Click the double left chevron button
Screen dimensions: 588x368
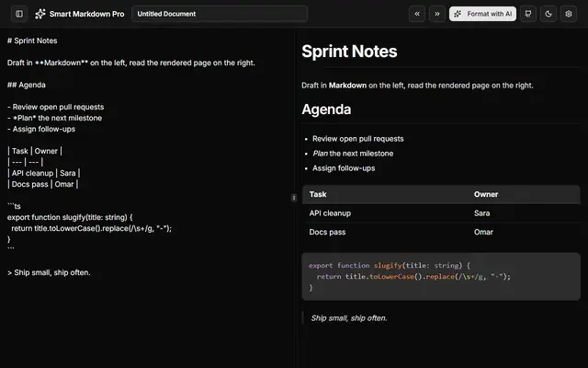pos(417,14)
